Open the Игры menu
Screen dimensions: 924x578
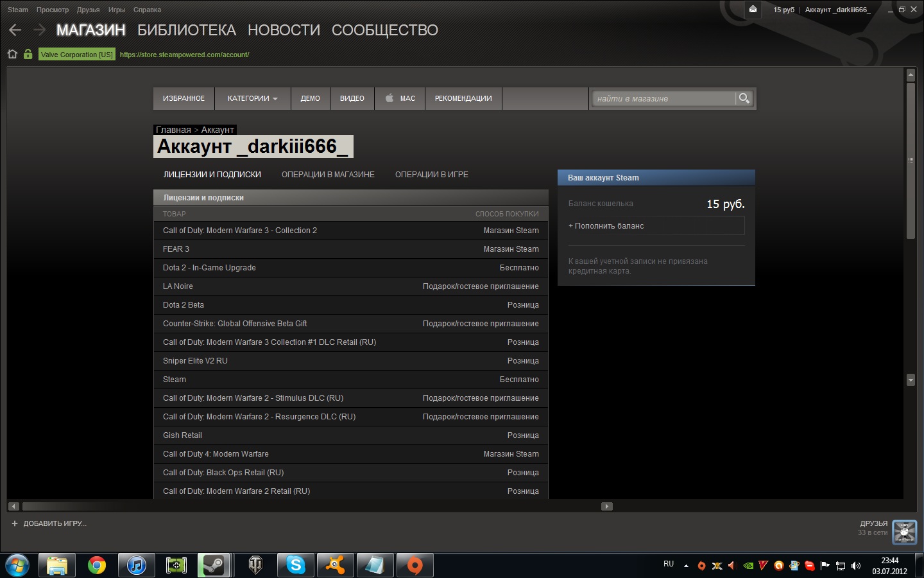(x=117, y=10)
